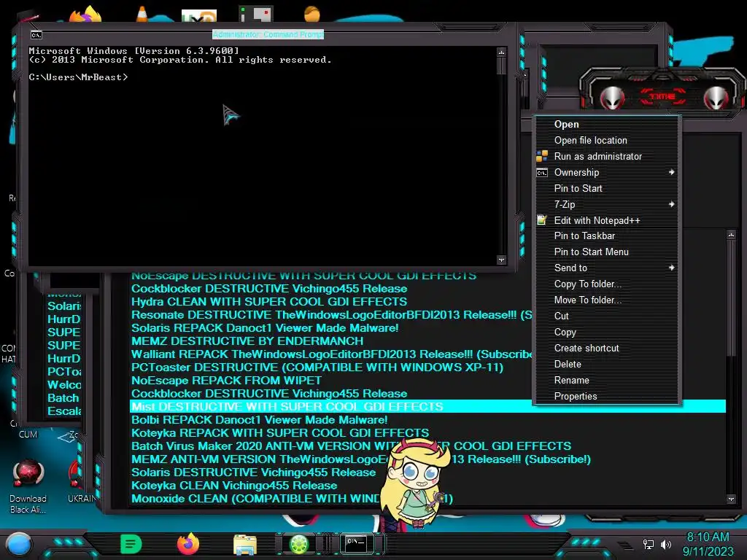Screen dimensions: 747x560
Task: Select the CUM desktop icon label
Action: click(x=28, y=435)
